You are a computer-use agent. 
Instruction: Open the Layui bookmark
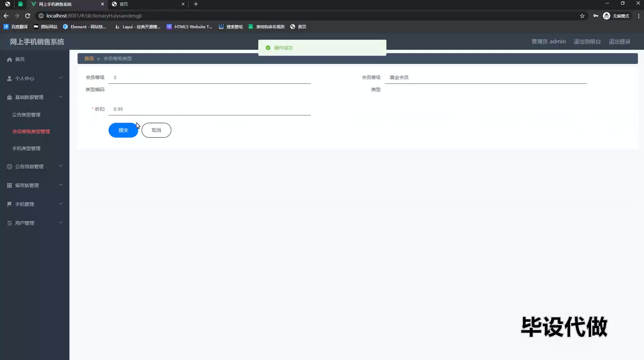tap(138, 27)
